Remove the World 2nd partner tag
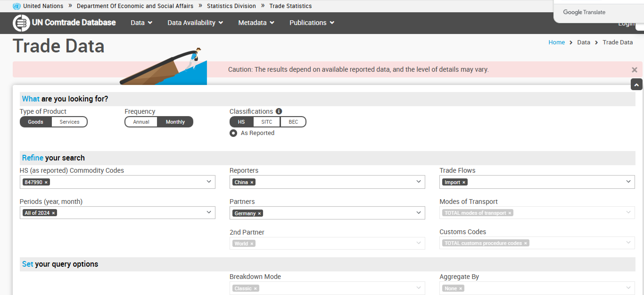 252,244
